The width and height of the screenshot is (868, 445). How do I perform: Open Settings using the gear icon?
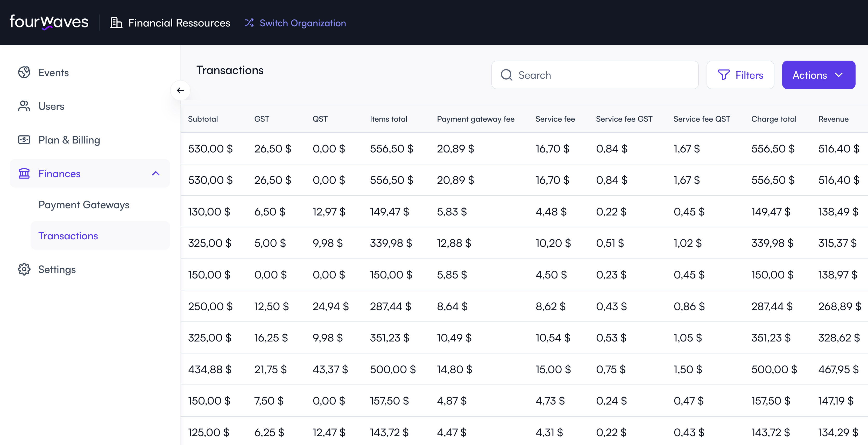tap(24, 269)
